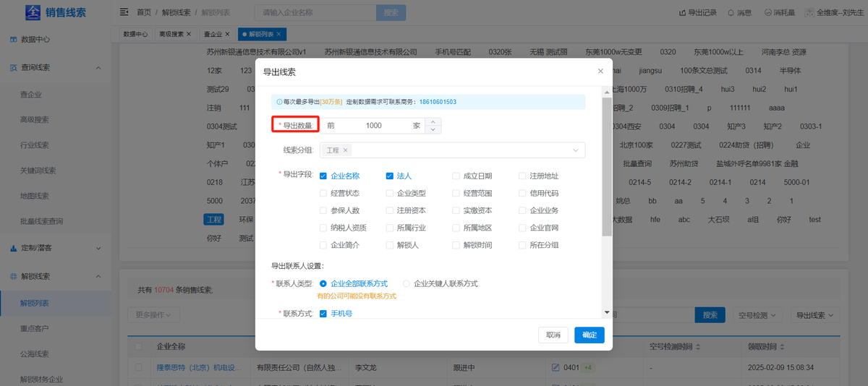Close the 解锁列表 tab

[x=279, y=34]
